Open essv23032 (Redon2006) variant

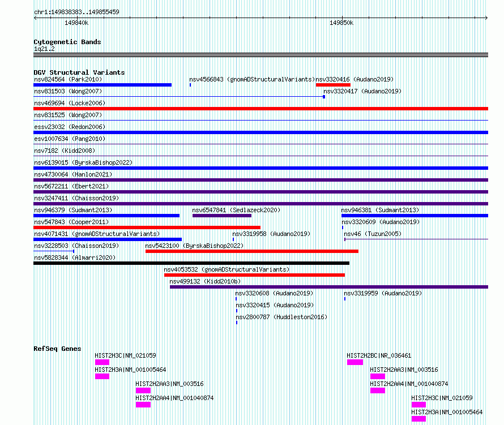(x=70, y=127)
